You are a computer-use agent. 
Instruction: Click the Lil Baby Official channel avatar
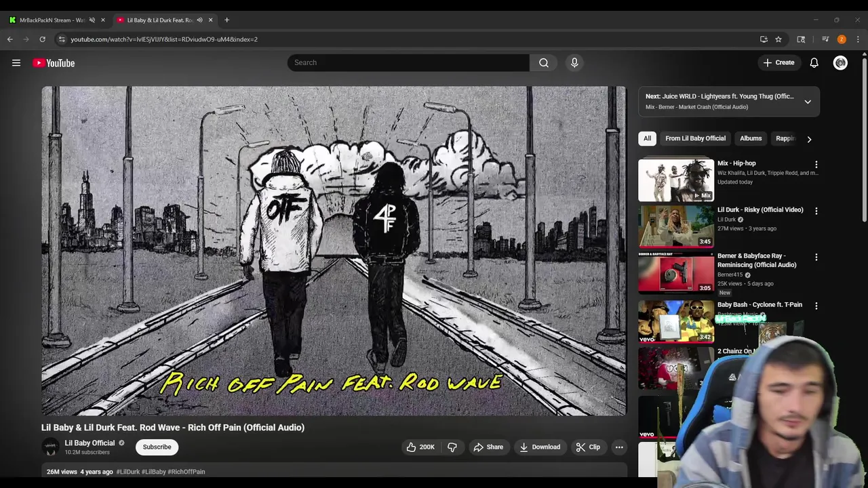pos(51,447)
